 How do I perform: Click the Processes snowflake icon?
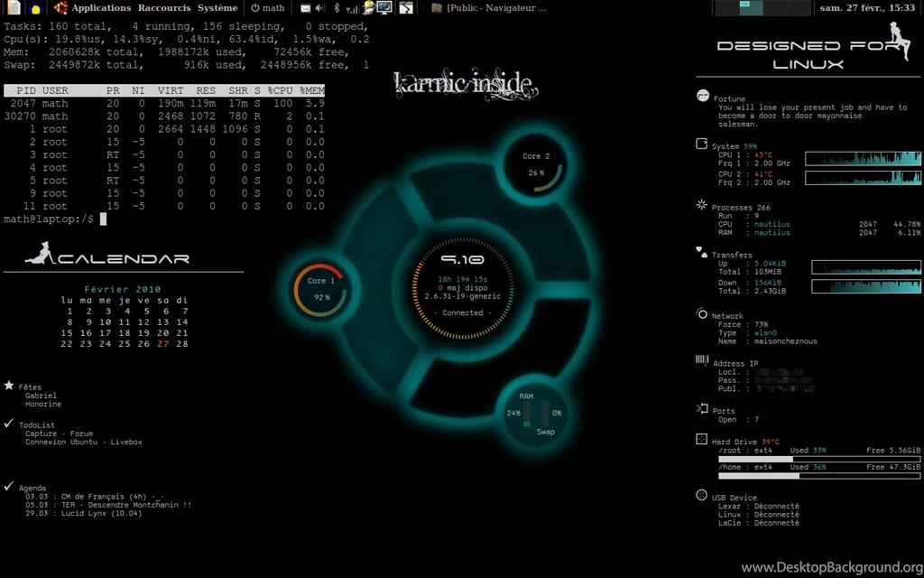[x=701, y=205]
